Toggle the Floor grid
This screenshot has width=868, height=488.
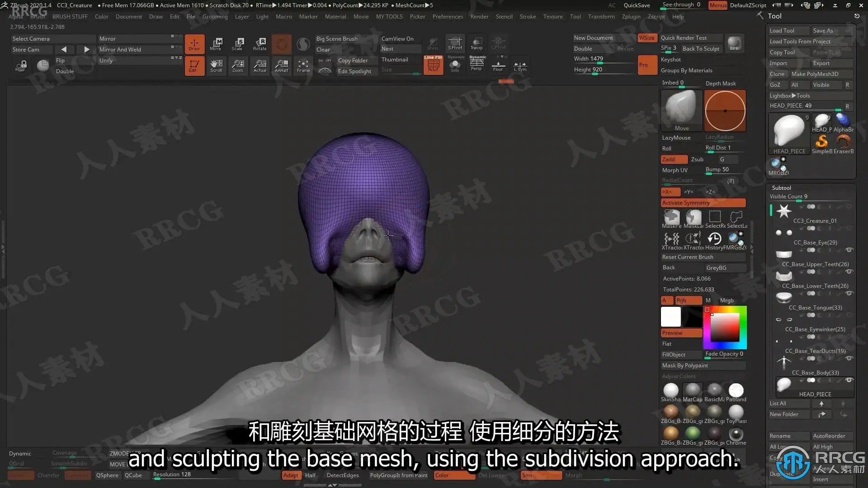(498, 65)
